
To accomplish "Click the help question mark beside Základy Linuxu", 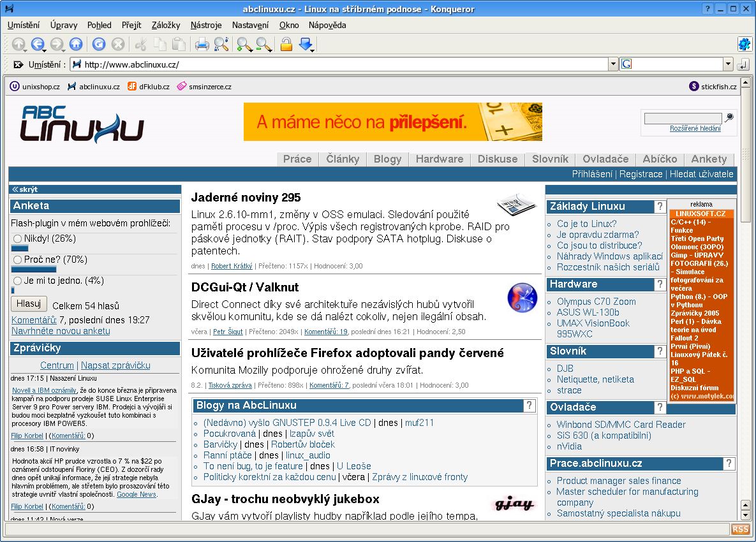I will point(660,207).
